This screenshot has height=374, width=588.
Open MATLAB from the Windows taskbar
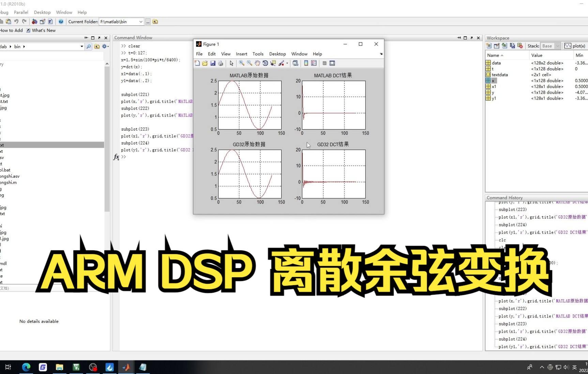click(x=126, y=367)
